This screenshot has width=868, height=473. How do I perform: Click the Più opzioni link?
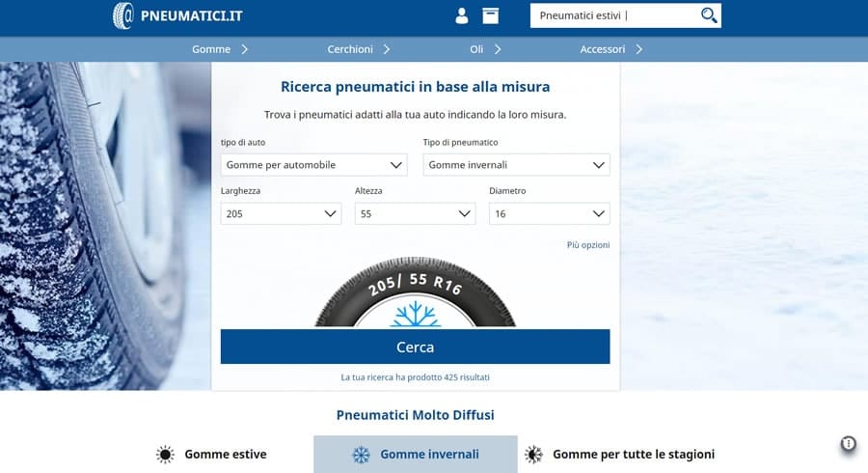point(588,245)
